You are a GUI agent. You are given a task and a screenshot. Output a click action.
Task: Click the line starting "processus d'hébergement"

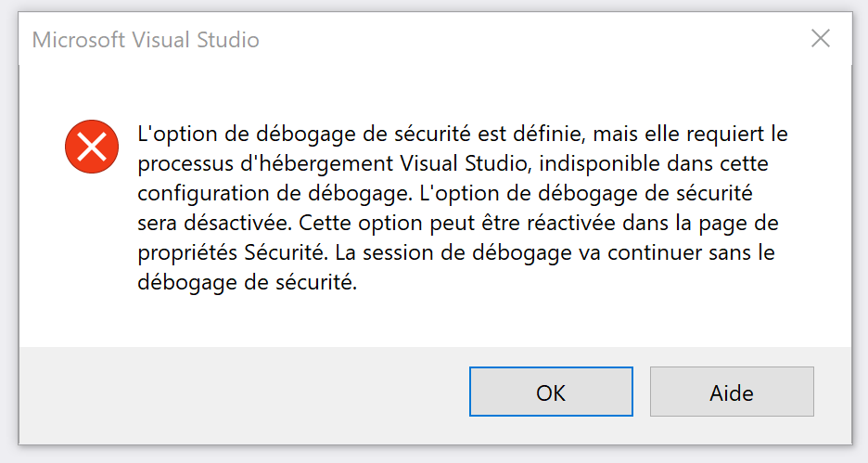453,163
